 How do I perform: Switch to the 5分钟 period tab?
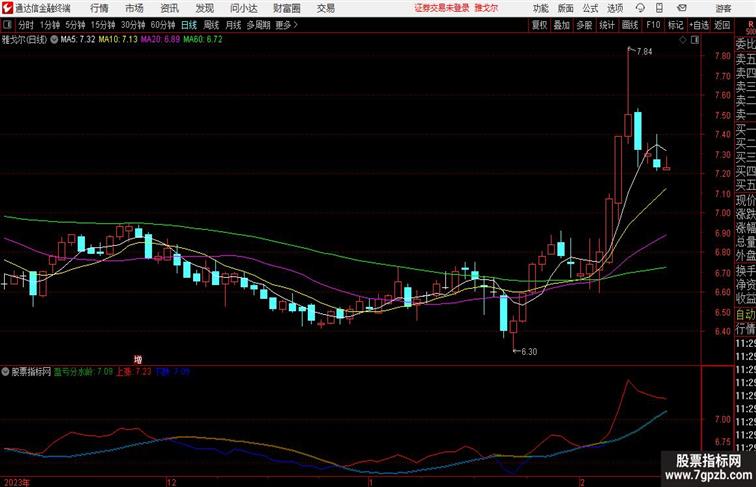click(75, 25)
